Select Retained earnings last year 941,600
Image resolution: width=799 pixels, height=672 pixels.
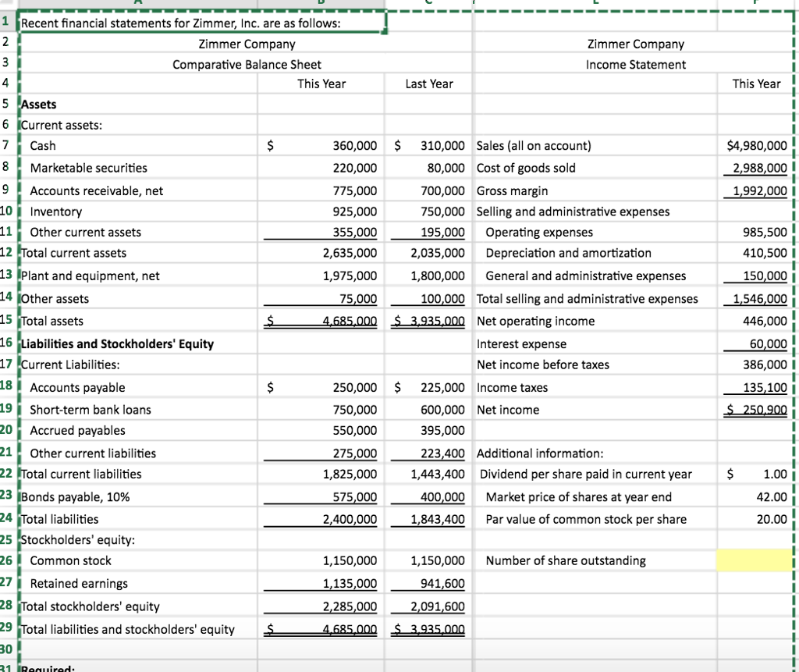[x=442, y=583]
